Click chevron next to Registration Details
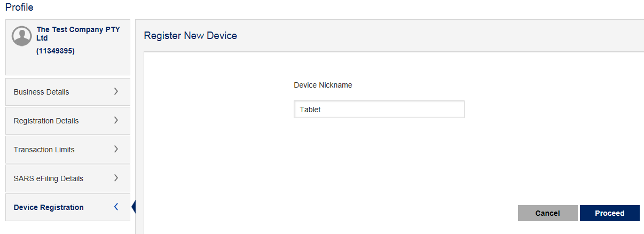The height and width of the screenshot is (234, 644). [x=116, y=120]
